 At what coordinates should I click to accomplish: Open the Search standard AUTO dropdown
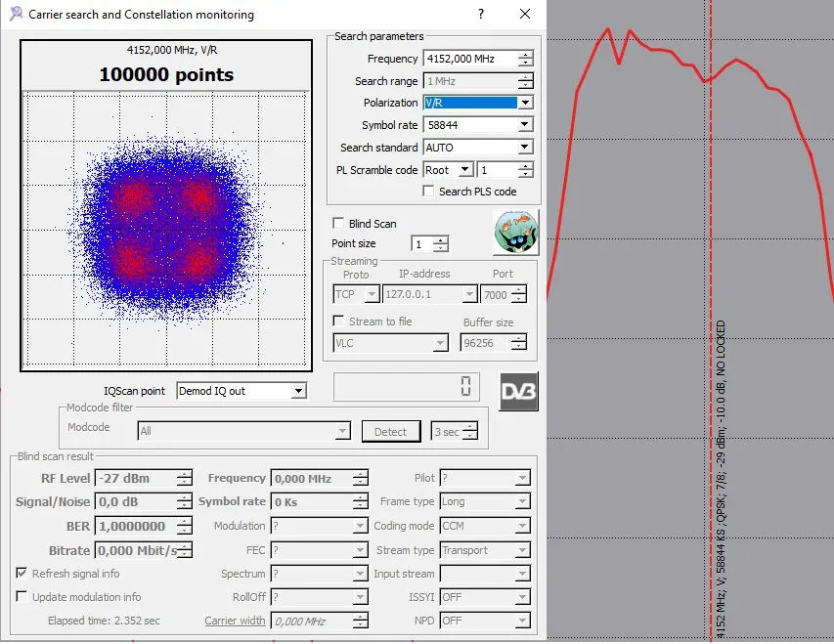[525, 148]
